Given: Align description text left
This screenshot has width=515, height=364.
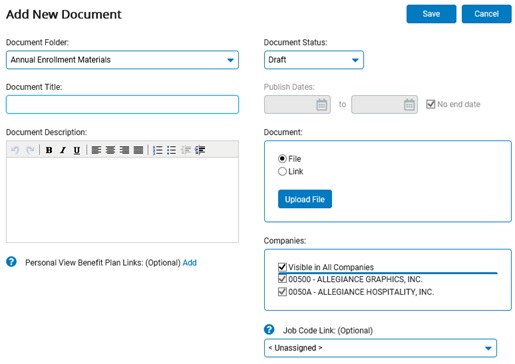Looking at the screenshot, I should [96, 150].
